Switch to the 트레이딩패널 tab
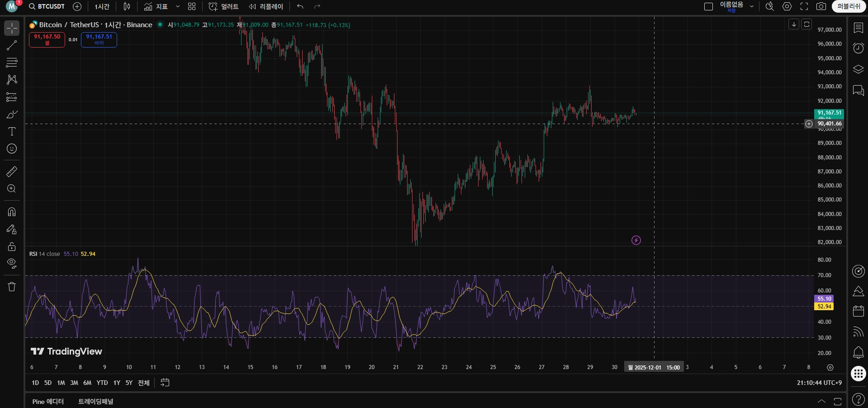This screenshot has width=868, height=408. pyautogui.click(x=96, y=401)
